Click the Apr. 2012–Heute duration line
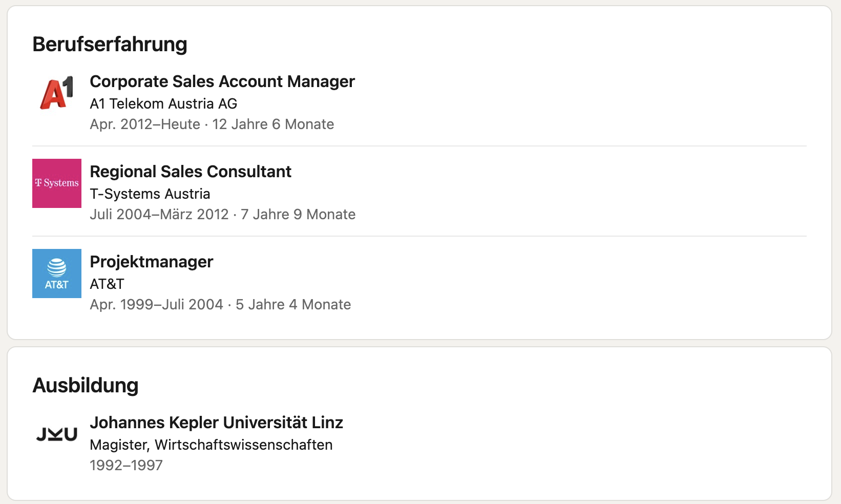 212,124
